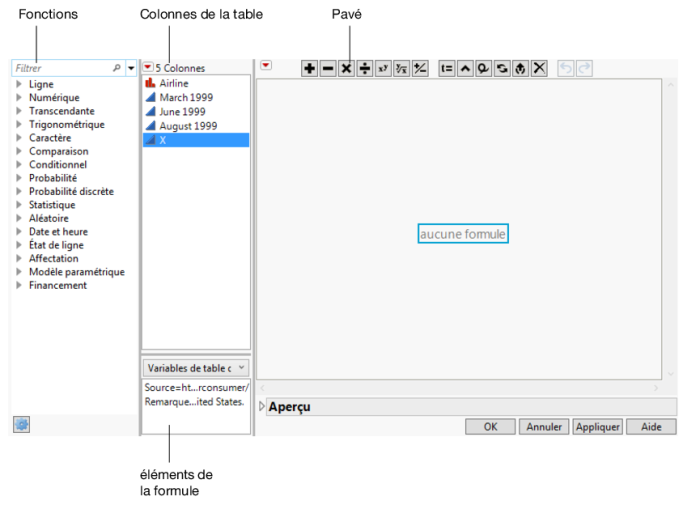Image resolution: width=700 pixels, height=505 pixels.
Task: Expand the Financement function category
Action: pos(19,285)
